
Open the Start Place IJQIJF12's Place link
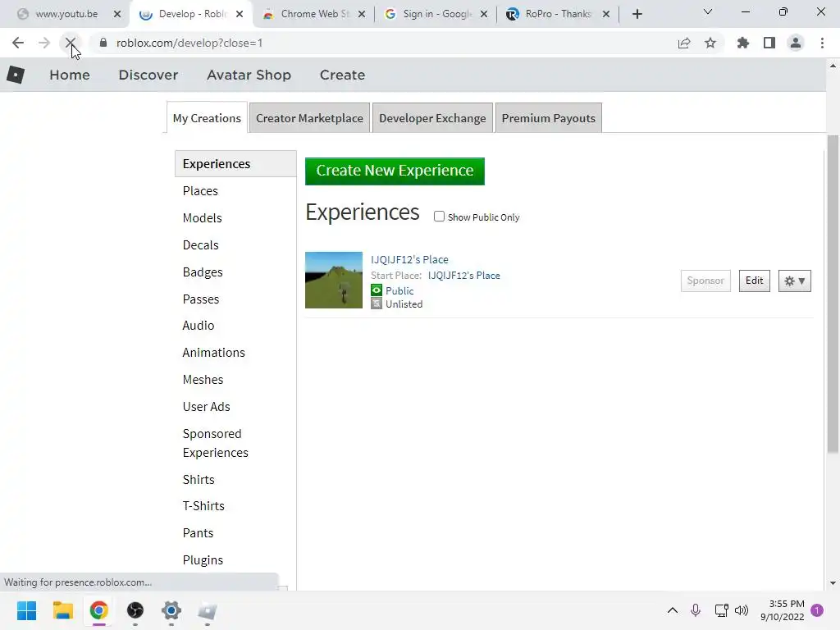[464, 276]
